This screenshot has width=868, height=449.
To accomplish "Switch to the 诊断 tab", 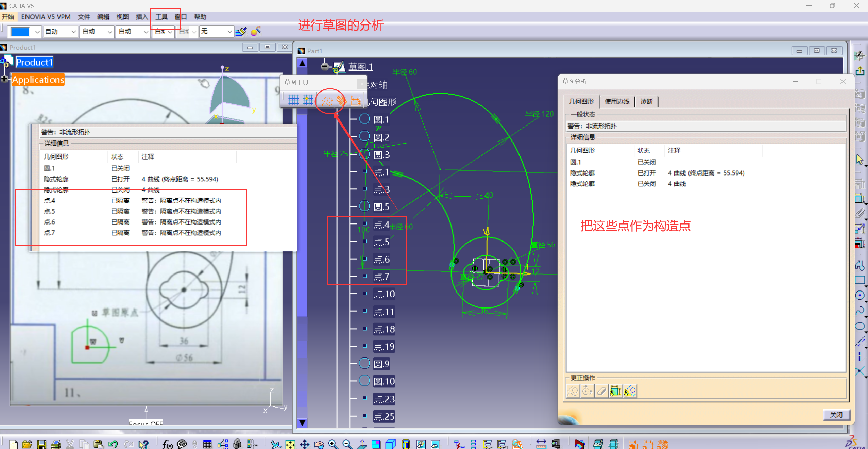I will coord(646,101).
